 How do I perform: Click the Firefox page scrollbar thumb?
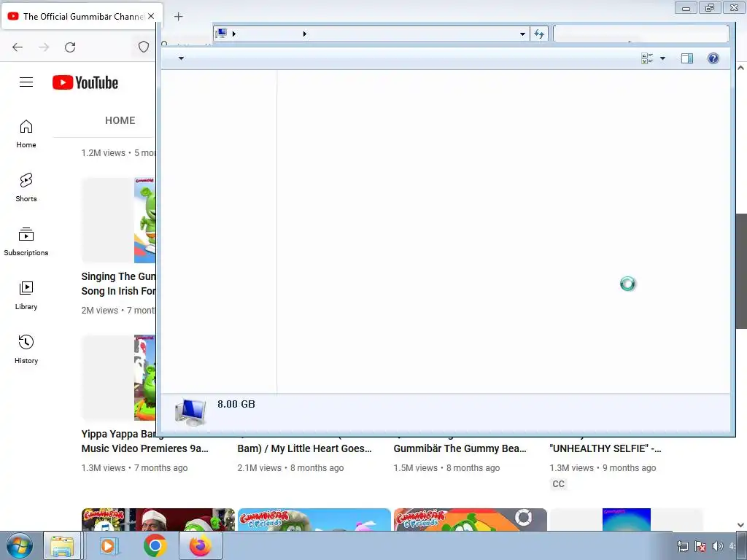click(741, 271)
